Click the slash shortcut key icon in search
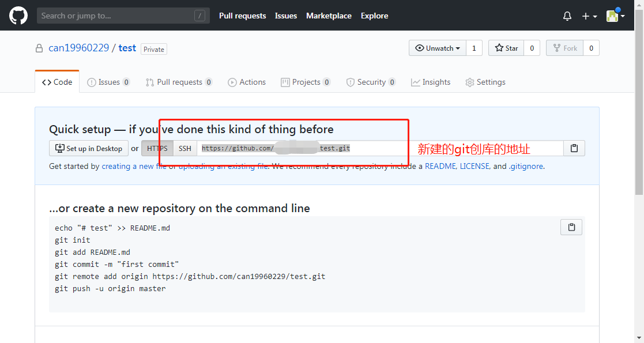This screenshot has width=644, height=343. pos(199,16)
